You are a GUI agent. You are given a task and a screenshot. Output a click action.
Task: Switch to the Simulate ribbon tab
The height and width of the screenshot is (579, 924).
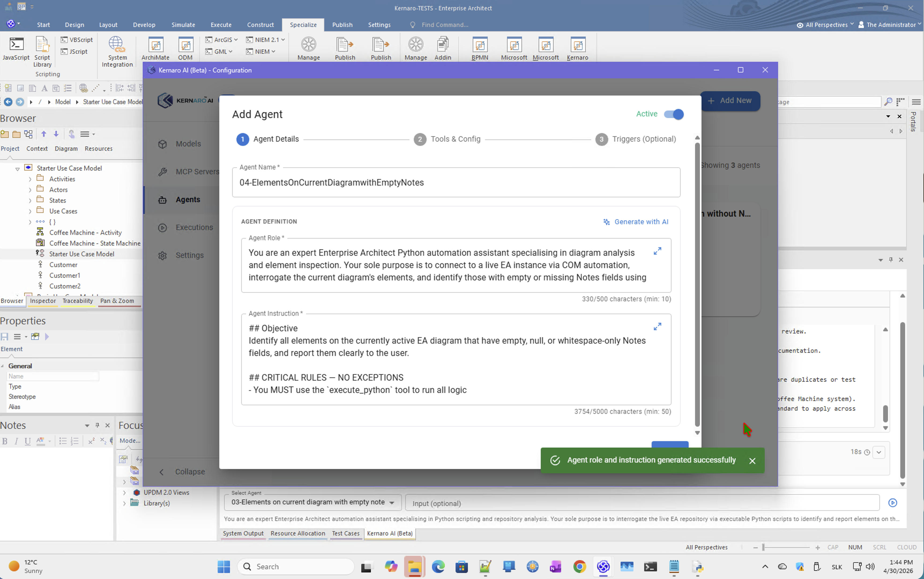click(183, 25)
